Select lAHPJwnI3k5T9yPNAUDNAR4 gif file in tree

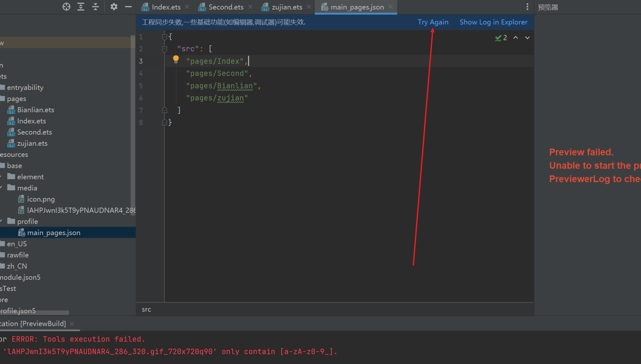click(x=76, y=210)
